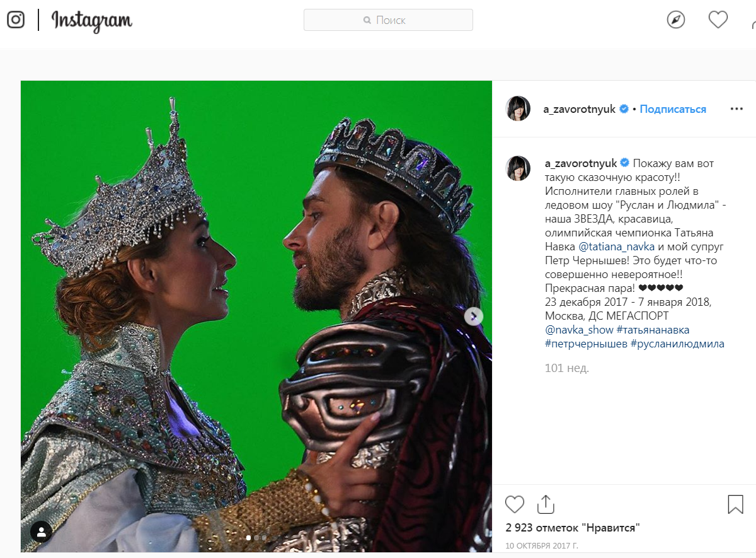Viewport: 756px width, 558px height.
Task: Open post options three-dot menu
Action: (x=736, y=109)
